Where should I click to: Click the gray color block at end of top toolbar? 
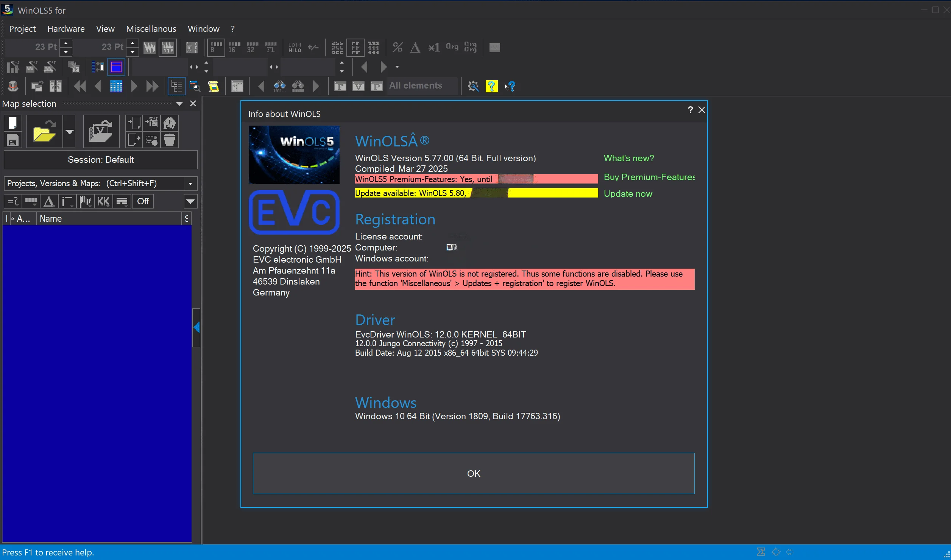point(495,47)
